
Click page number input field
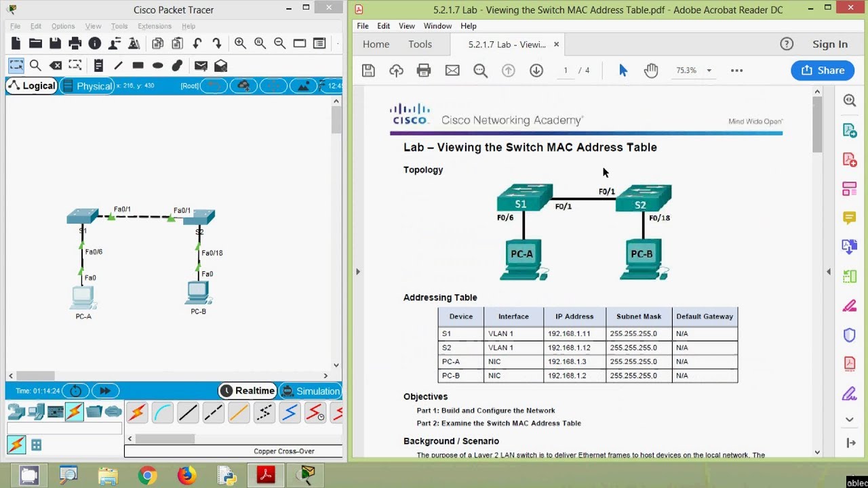click(566, 70)
